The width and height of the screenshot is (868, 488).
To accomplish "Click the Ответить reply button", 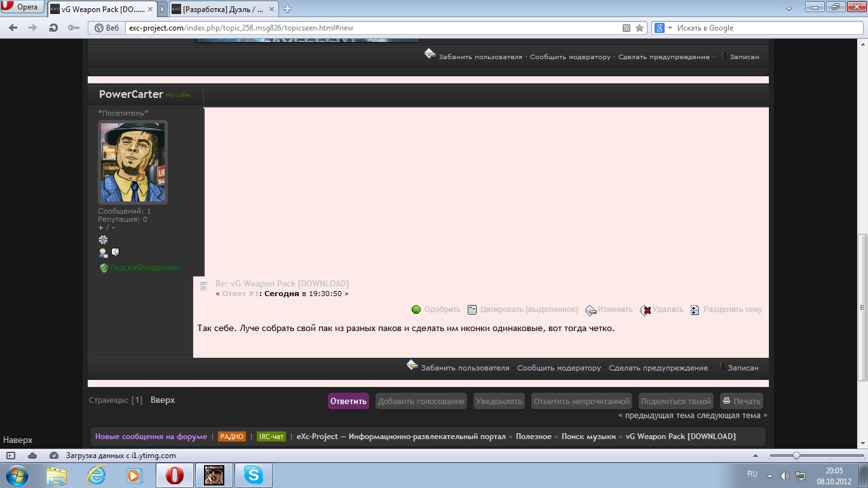I will click(348, 401).
